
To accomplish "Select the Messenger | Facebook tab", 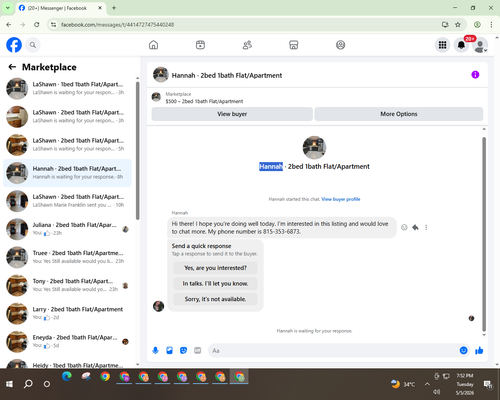I will pyautogui.click(x=57, y=8).
